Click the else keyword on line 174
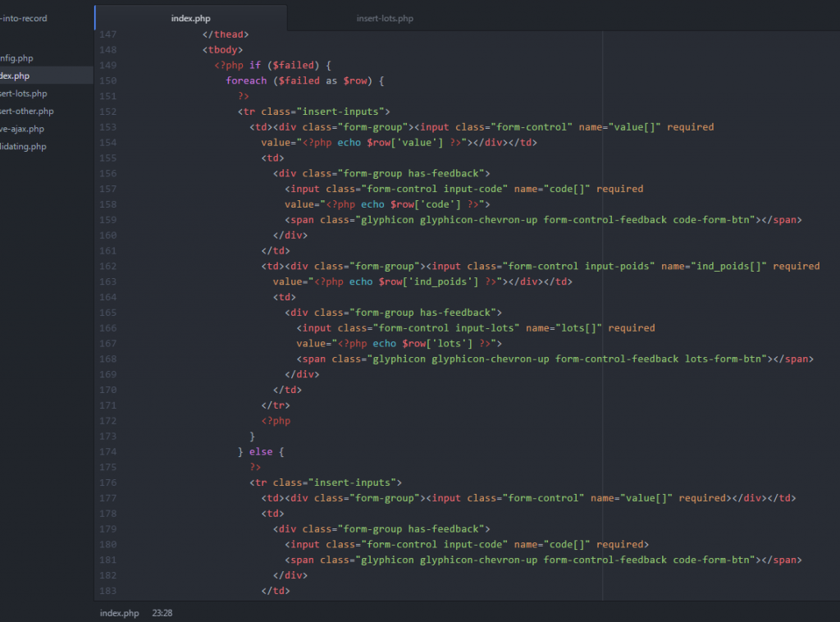 click(261, 450)
